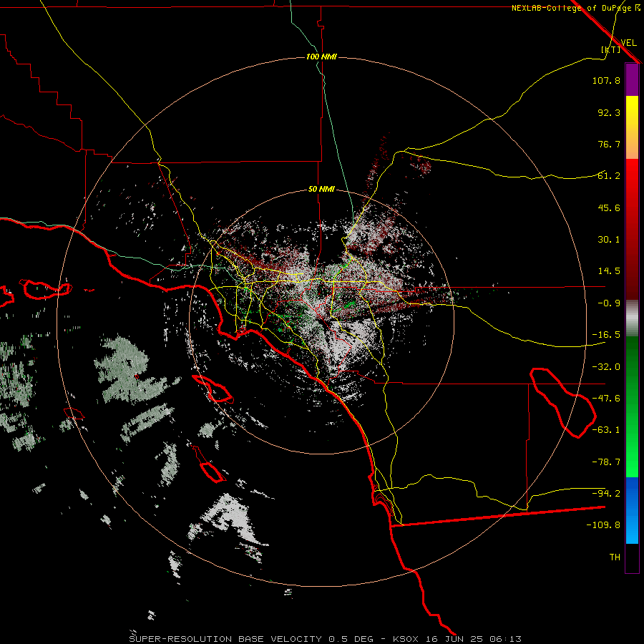
Task: Pick the -16.5 legend value
Action: click(x=606, y=335)
